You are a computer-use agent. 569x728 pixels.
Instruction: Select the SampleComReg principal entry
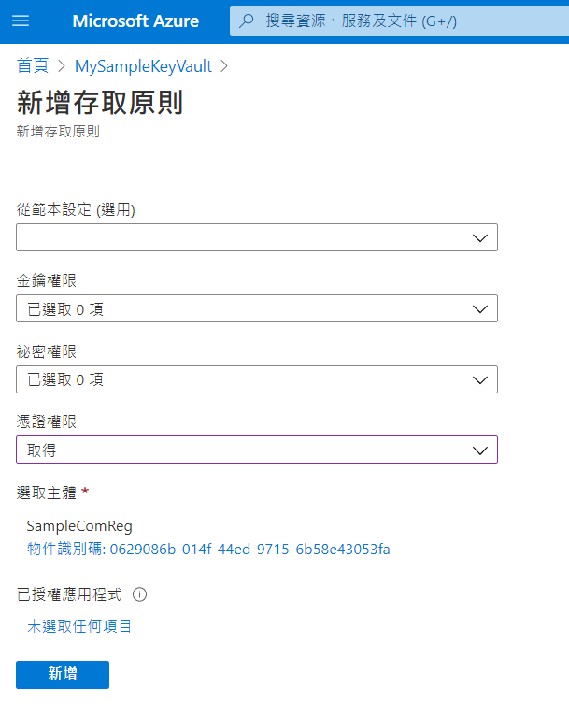pos(79,525)
